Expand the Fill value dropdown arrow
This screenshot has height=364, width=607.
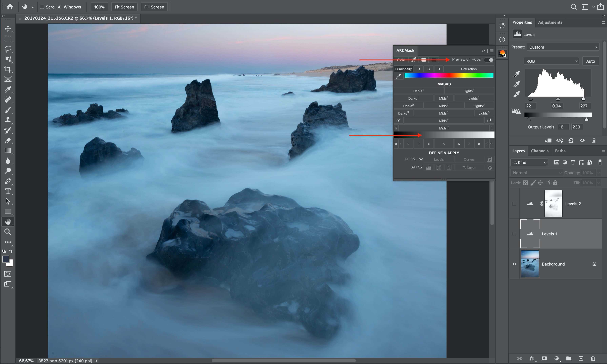click(x=599, y=183)
